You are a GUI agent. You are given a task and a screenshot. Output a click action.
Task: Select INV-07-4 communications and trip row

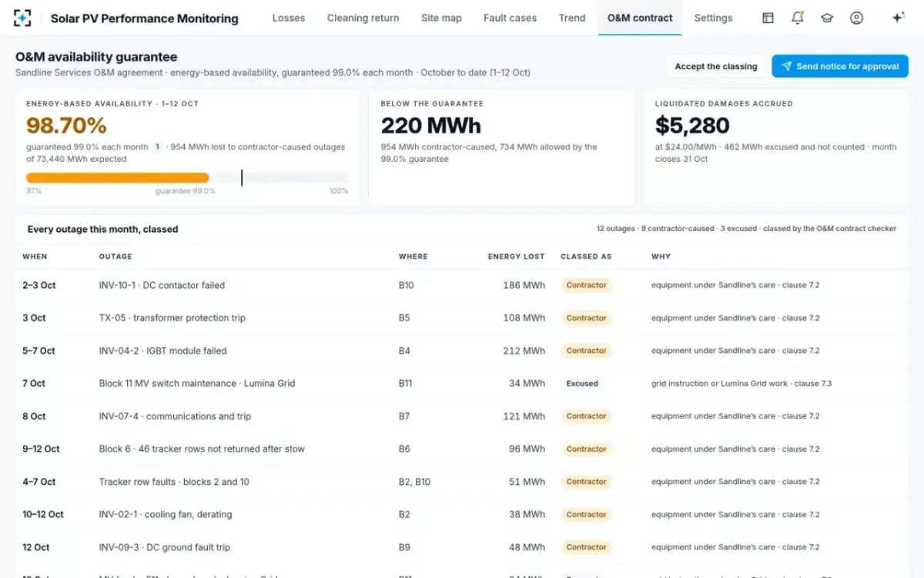[462, 416]
